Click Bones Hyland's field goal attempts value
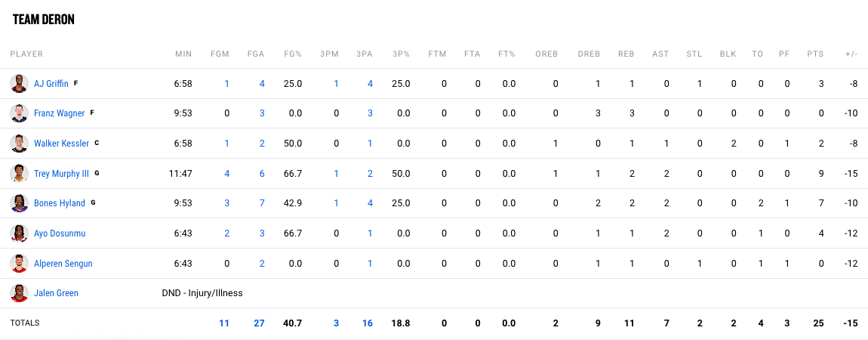Image resolution: width=868 pixels, height=340 pixels. coord(262,203)
